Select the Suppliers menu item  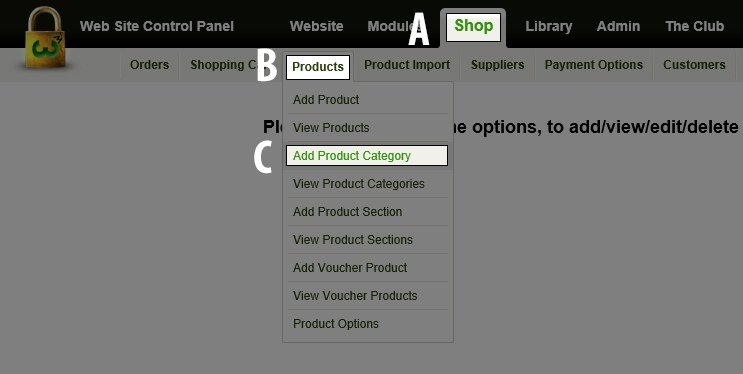pos(498,65)
